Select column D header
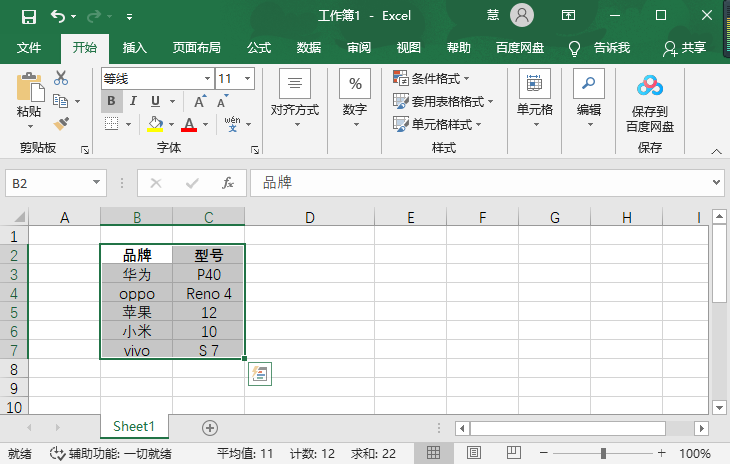730x464 pixels. coord(310,217)
